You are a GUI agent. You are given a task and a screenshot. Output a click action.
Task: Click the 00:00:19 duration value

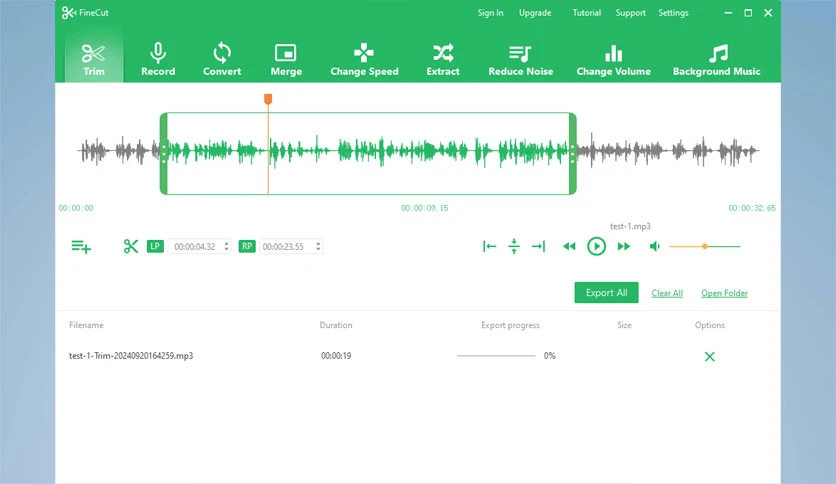[336, 356]
